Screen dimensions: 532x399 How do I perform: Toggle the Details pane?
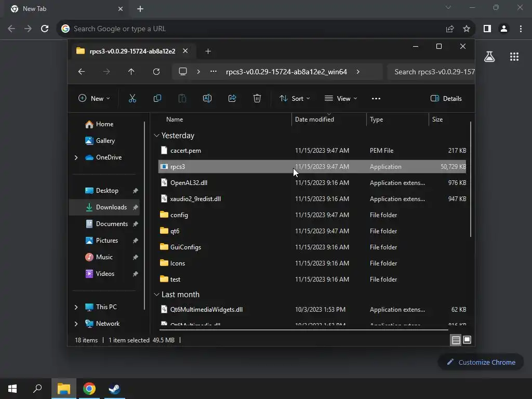(446, 98)
